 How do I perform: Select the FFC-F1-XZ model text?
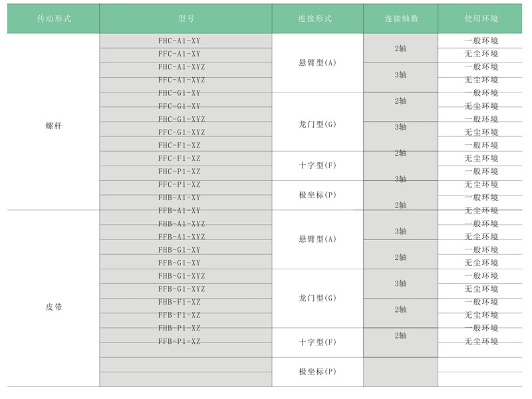(x=179, y=158)
